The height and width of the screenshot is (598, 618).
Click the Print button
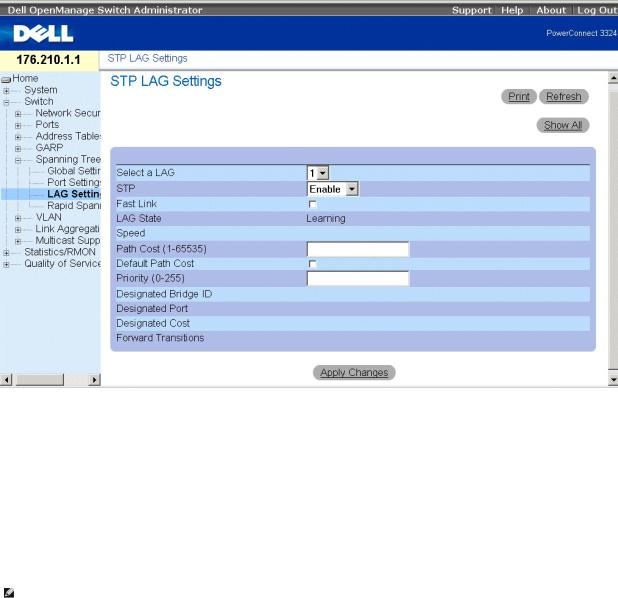(x=519, y=97)
